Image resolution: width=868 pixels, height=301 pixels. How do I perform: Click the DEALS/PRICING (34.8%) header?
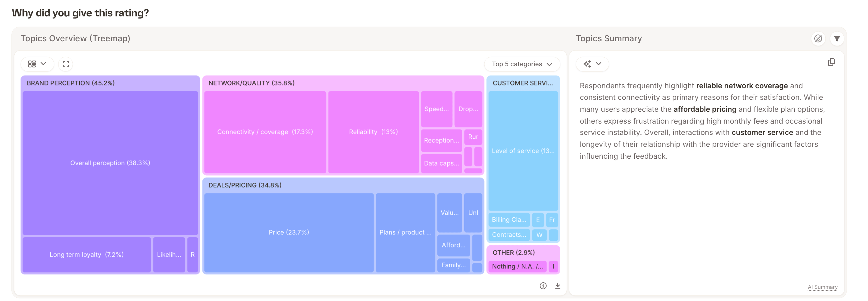click(x=245, y=185)
